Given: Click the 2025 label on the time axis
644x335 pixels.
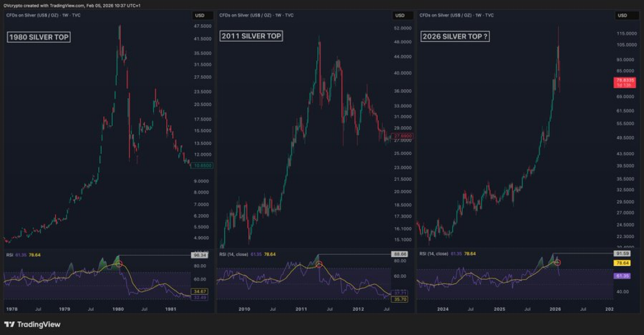Looking at the screenshot, I should click(x=499, y=309).
